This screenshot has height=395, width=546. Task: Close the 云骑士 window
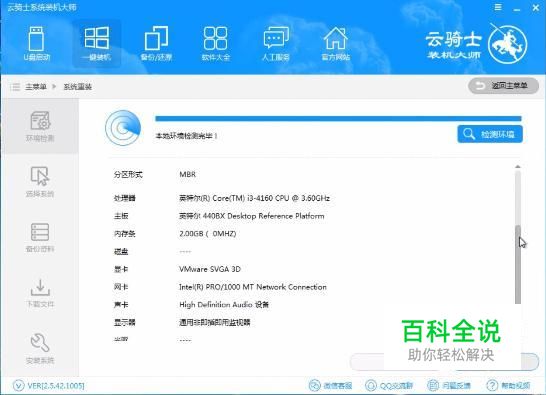536,8
